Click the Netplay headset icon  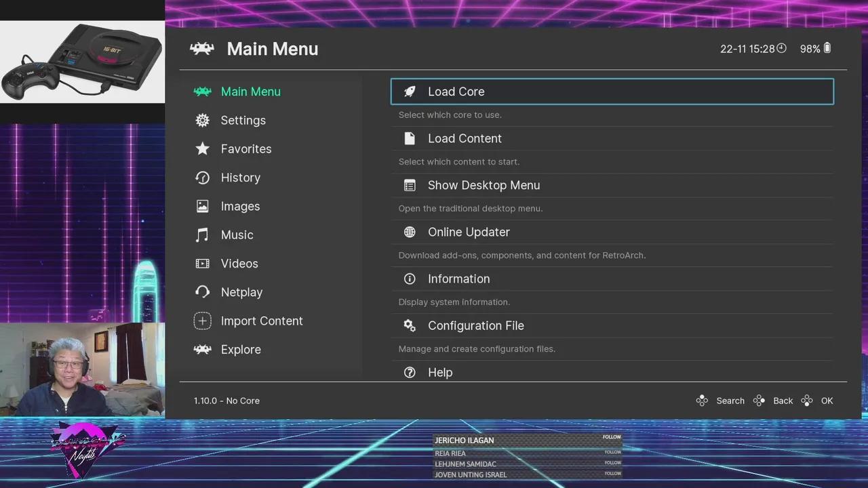pyautogui.click(x=202, y=292)
